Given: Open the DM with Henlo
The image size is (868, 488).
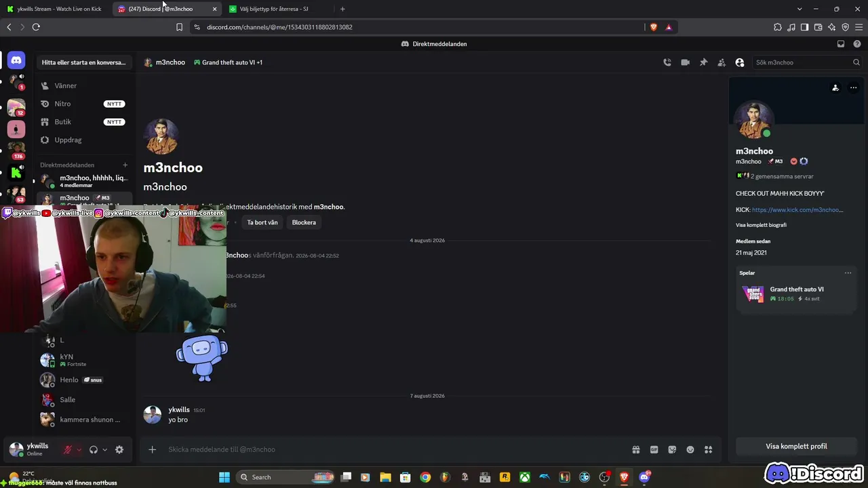Looking at the screenshot, I should [84, 380].
